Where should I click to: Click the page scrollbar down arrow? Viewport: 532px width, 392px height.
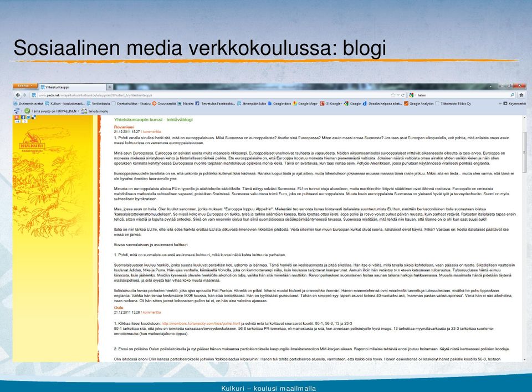click(525, 359)
